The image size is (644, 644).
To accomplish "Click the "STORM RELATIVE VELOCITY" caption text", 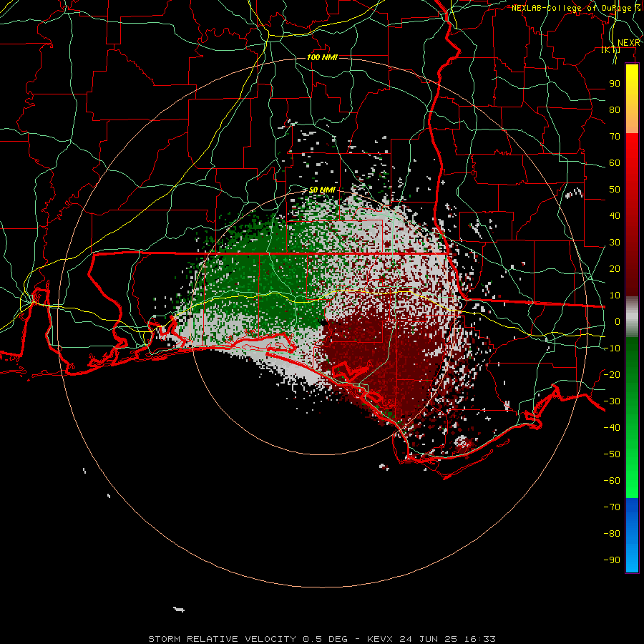I will pyautogui.click(x=222, y=639).
